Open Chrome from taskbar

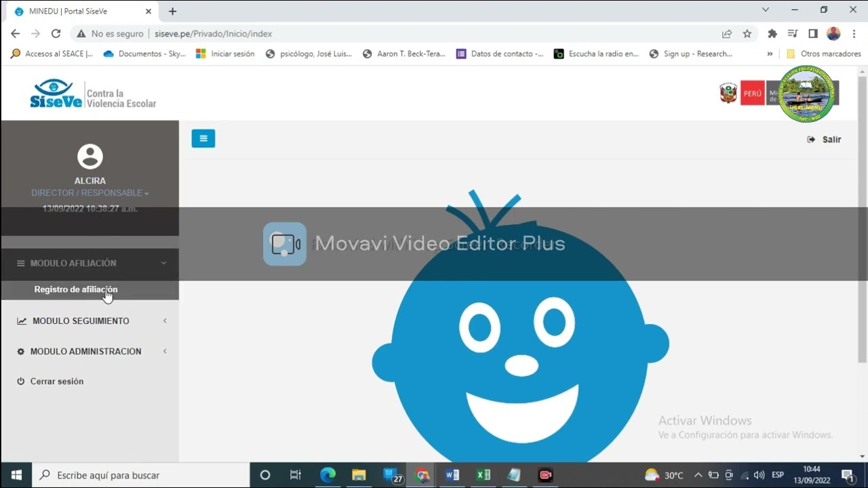[422, 475]
